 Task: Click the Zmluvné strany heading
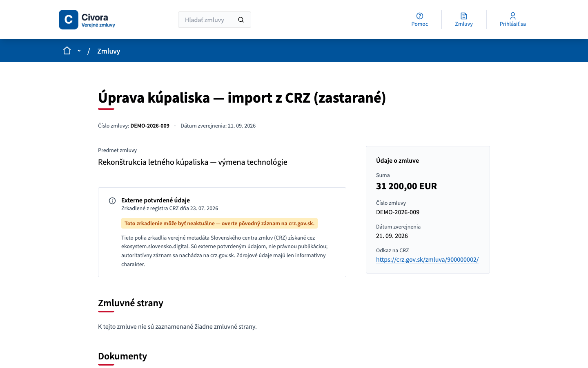131,303
